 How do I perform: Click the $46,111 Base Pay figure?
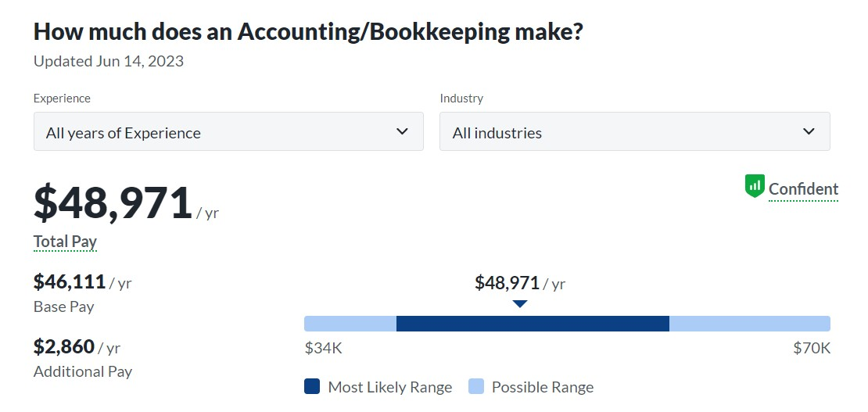tap(70, 282)
